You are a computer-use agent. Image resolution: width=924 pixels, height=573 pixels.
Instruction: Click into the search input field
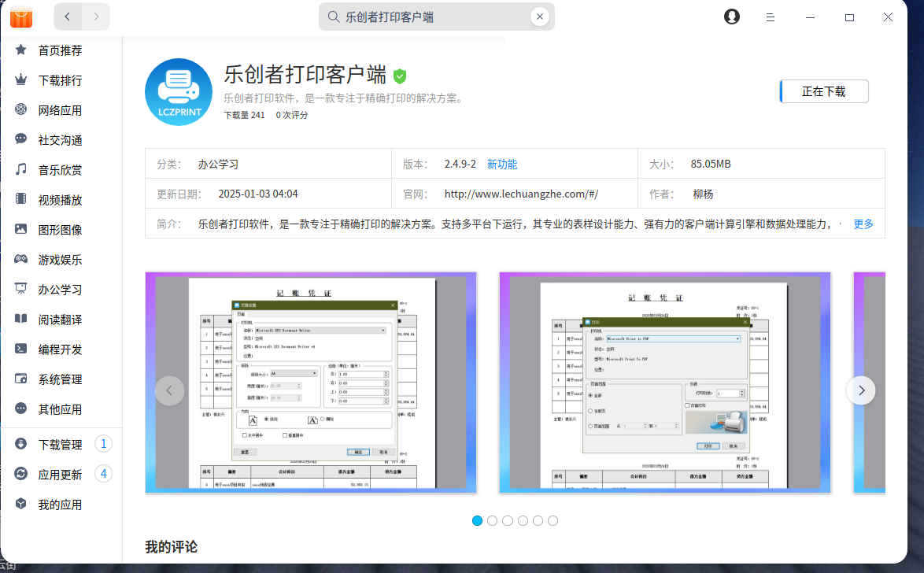point(433,17)
